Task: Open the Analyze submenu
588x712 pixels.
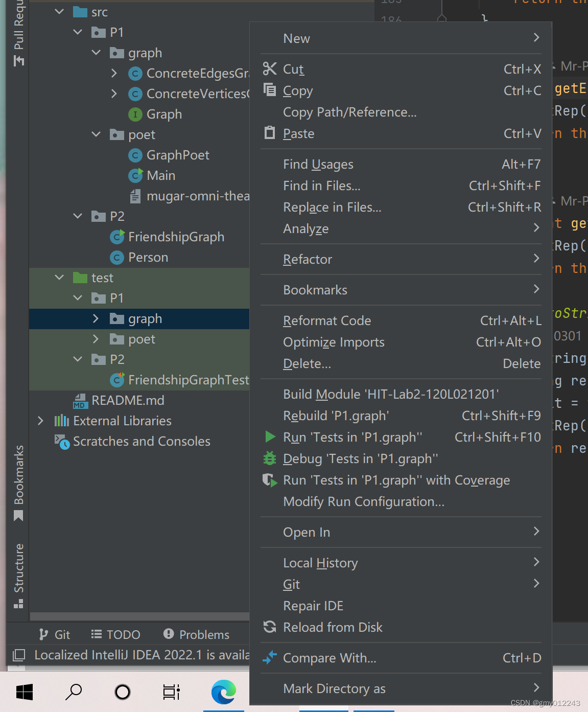Action: coord(401,228)
